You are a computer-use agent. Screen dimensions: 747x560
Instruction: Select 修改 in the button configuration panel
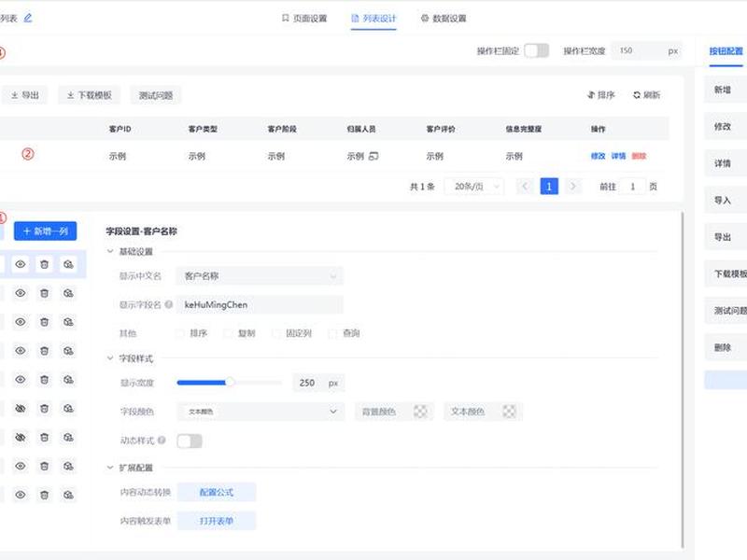726,126
